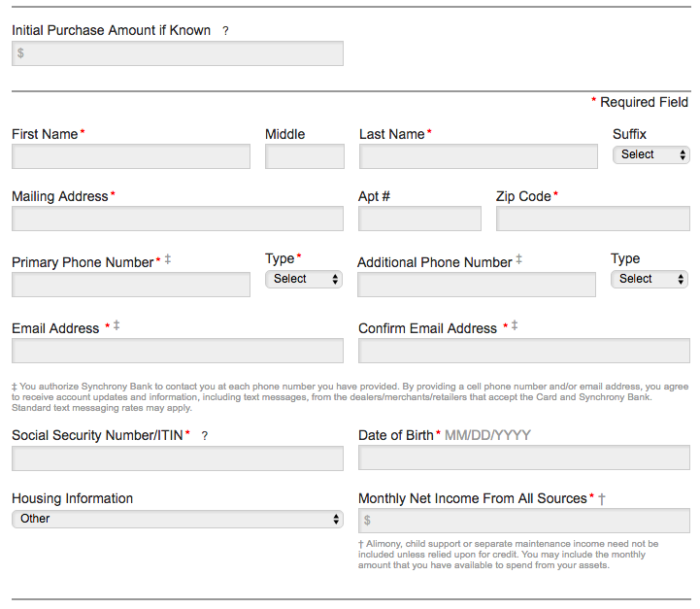Screen dimensions: 700x609
Task: Open the Suffix dropdown
Action: [x=650, y=155]
